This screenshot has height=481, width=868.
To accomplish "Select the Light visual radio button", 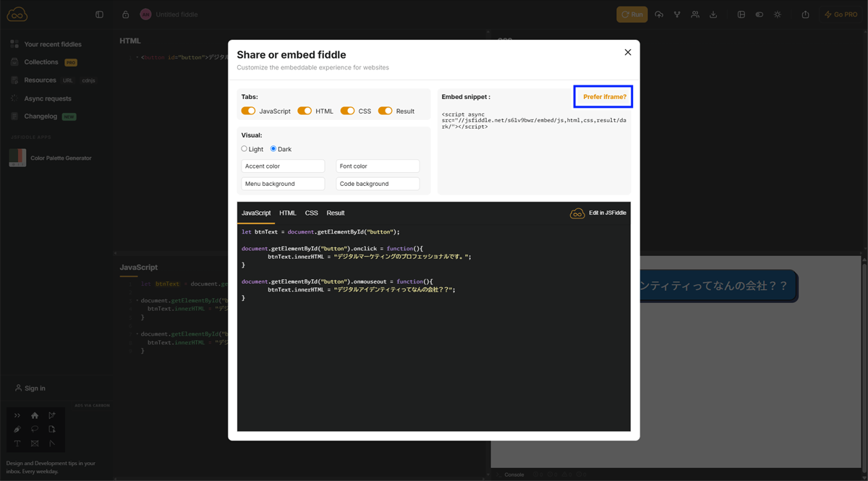I will point(244,149).
